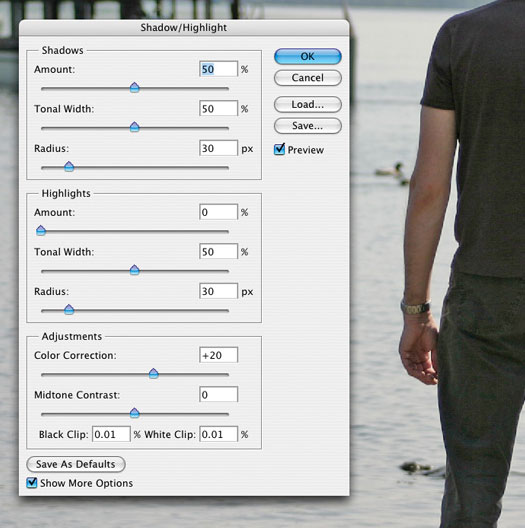The height and width of the screenshot is (528, 525).
Task: Click the Shadows Radius slider handle
Action: pos(69,166)
